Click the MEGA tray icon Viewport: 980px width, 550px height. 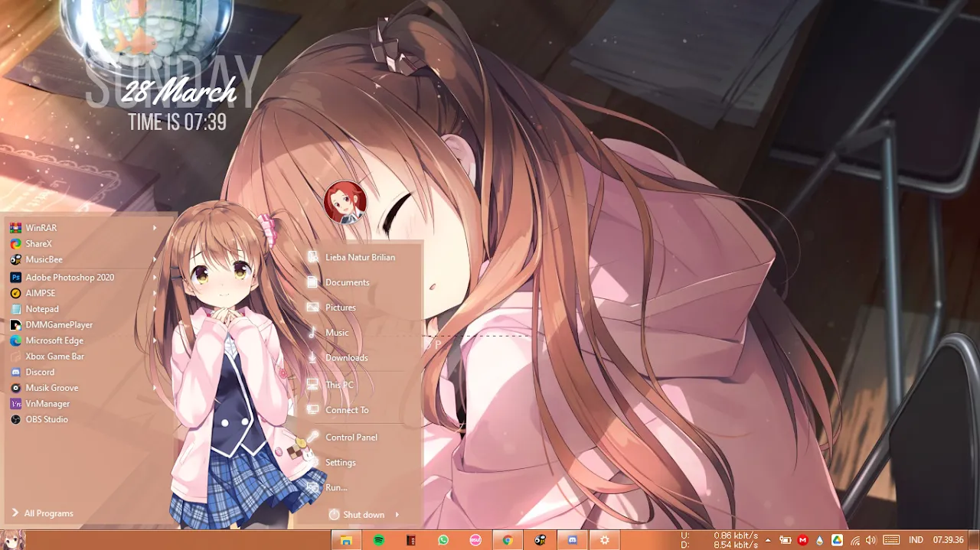[x=802, y=540]
